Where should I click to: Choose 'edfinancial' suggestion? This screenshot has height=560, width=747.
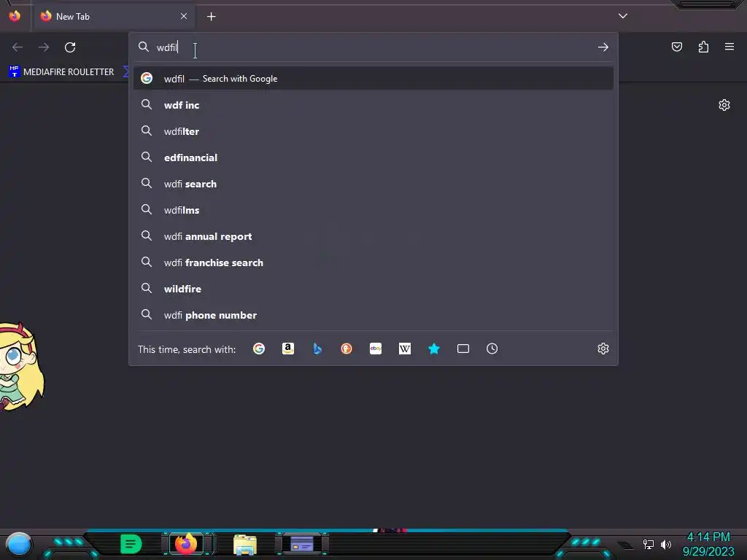pyautogui.click(x=373, y=157)
